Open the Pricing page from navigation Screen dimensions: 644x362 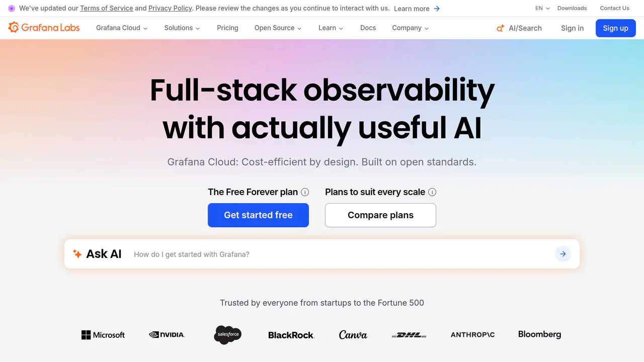[x=227, y=28]
